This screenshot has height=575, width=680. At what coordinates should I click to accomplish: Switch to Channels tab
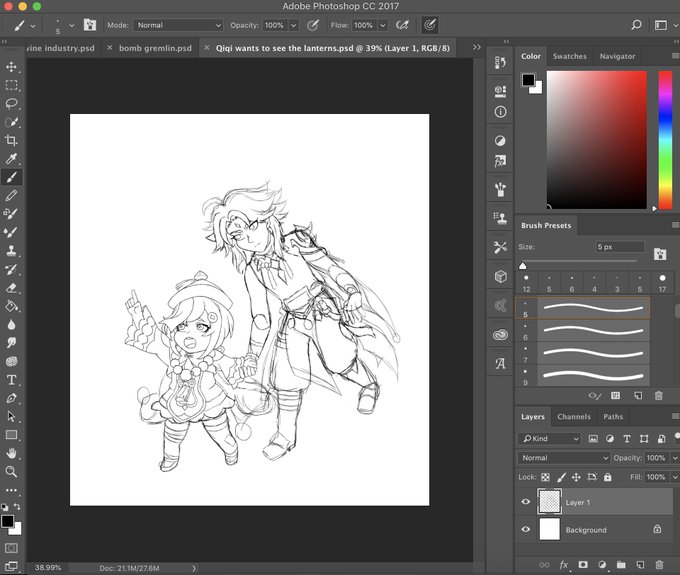tap(574, 416)
